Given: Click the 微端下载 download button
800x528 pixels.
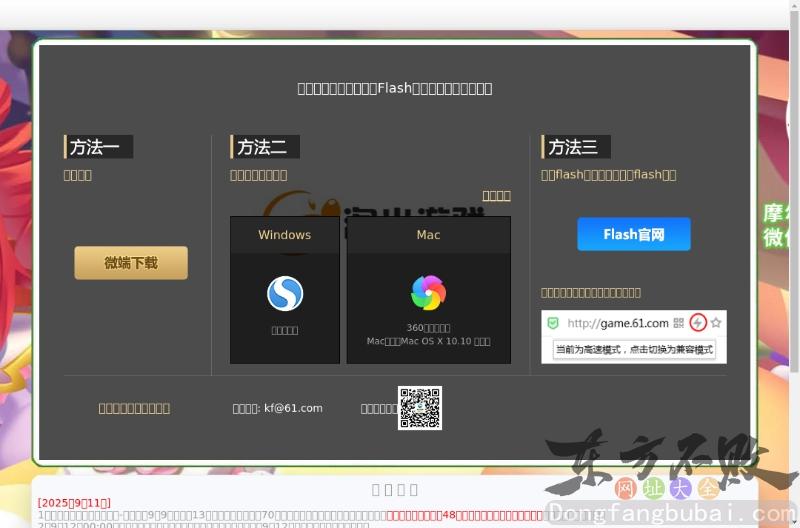Looking at the screenshot, I should coord(131,263).
